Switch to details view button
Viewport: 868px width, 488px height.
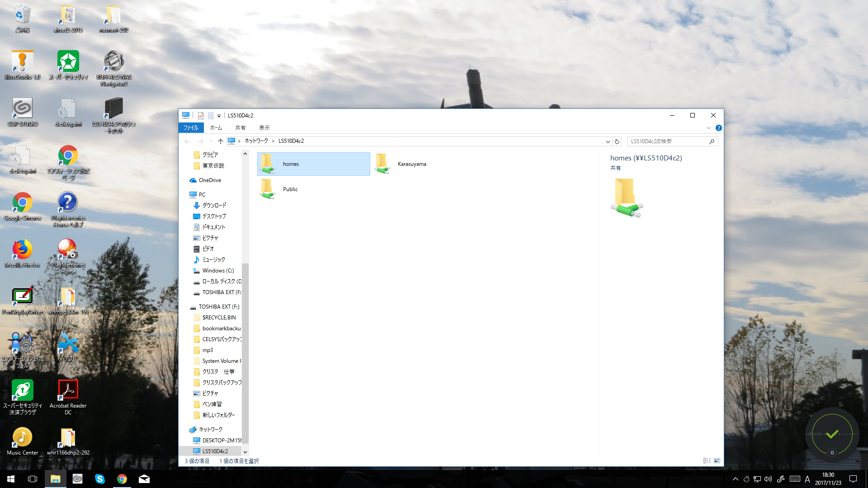coord(707,461)
